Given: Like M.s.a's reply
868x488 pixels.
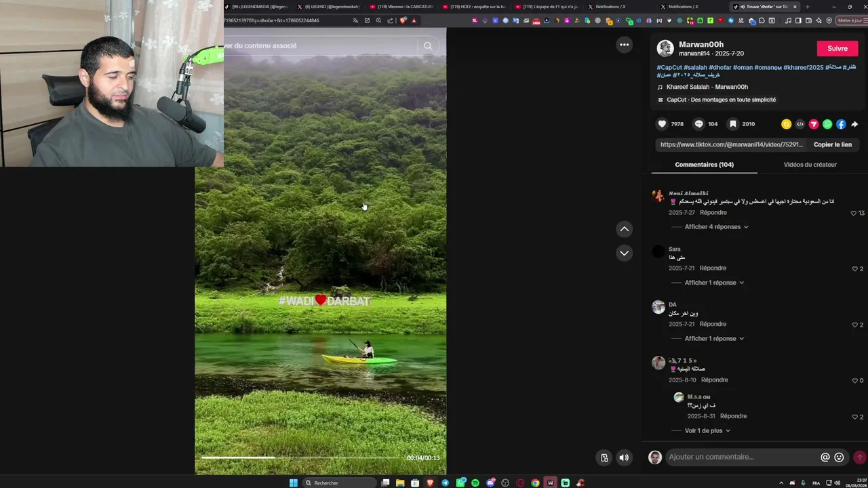Looking at the screenshot, I should pyautogui.click(x=855, y=417).
